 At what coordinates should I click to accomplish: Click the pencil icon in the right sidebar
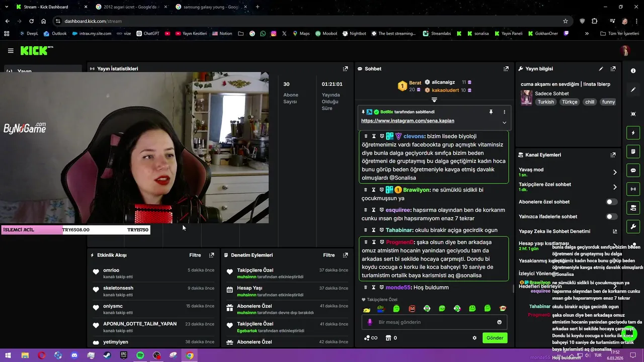633,89
